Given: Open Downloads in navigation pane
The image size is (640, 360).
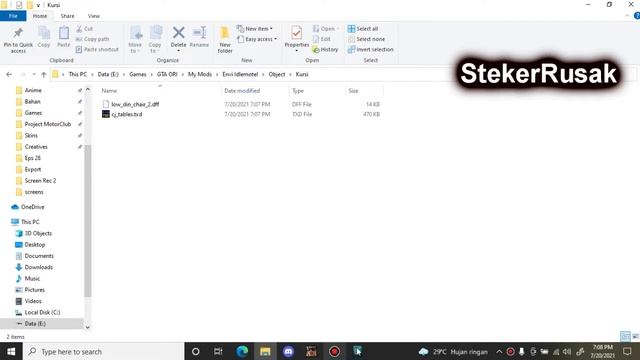Looking at the screenshot, I should (x=38, y=267).
